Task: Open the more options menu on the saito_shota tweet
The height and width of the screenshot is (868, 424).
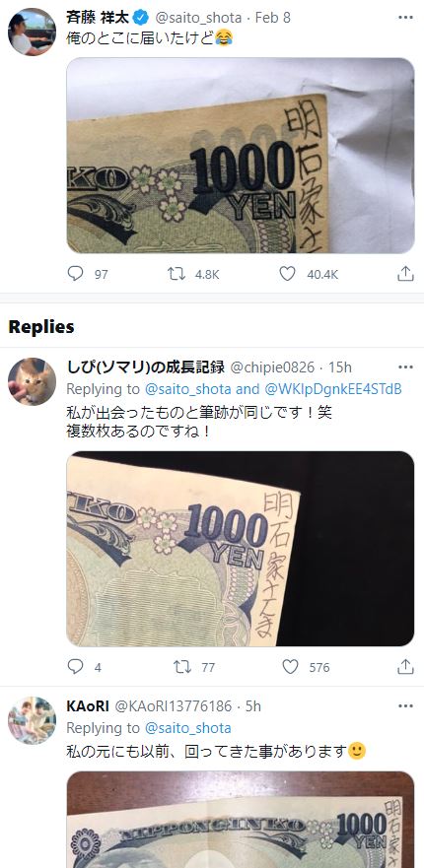Action: [405, 17]
